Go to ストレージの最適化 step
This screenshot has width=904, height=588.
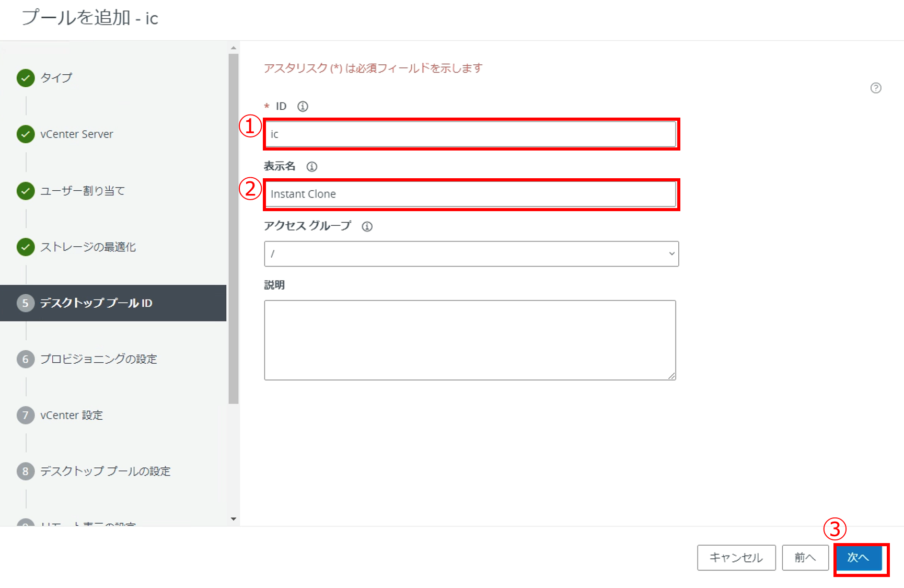[x=88, y=247]
